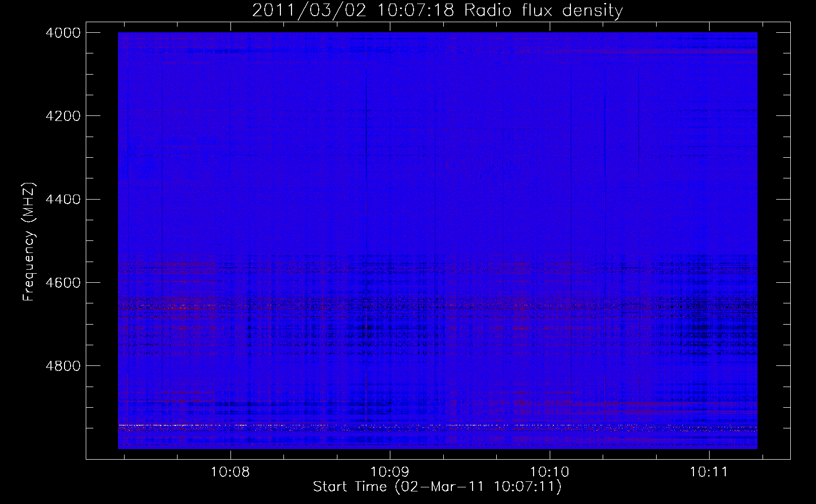Click the 4600 frequency tick label

63,283
